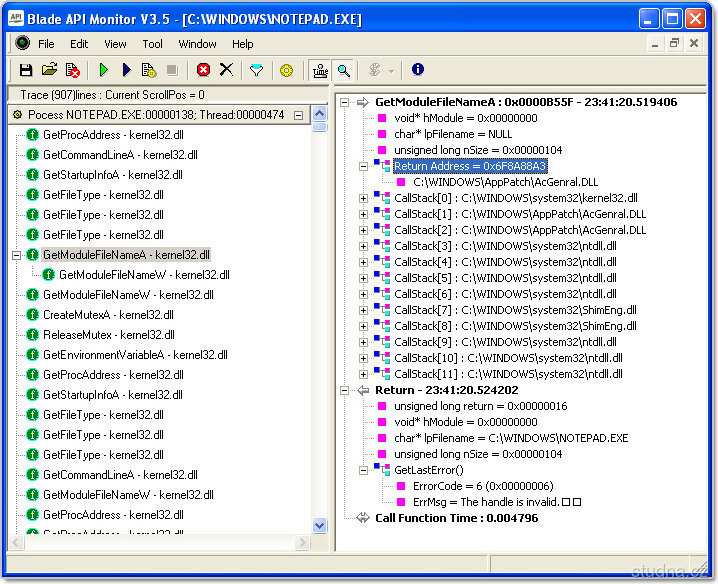Click the blue info about icon

[417, 70]
